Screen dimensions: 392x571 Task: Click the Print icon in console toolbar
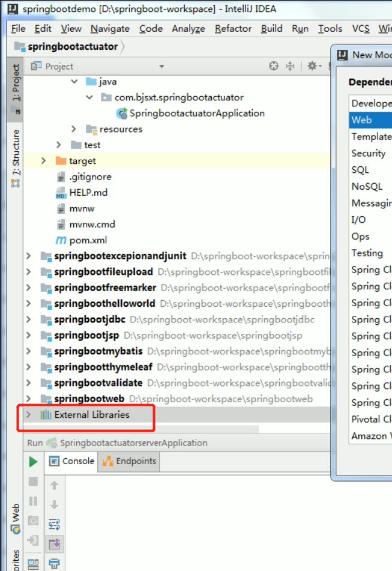pos(54,564)
